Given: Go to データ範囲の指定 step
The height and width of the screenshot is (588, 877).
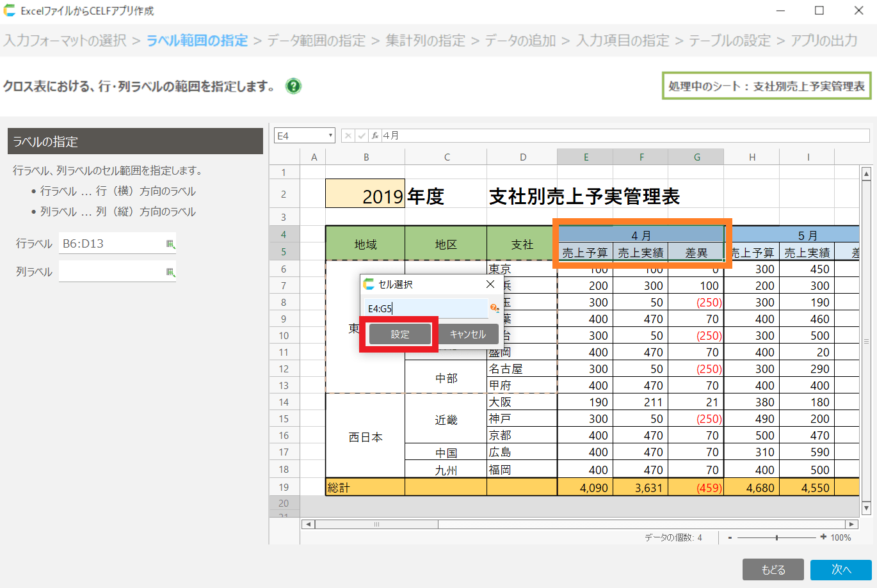Looking at the screenshot, I should click(x=316, y=40).
